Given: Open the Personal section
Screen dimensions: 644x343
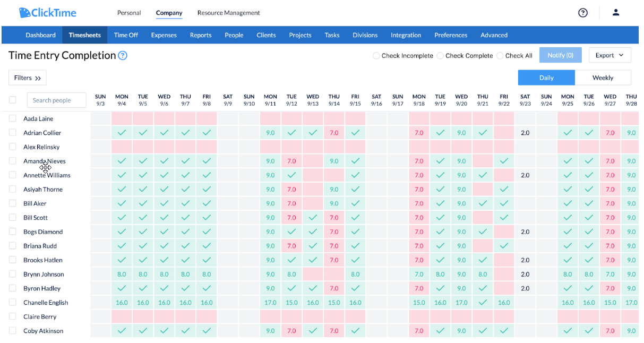Looking at the screenshot, I should (x=129, y=13).
